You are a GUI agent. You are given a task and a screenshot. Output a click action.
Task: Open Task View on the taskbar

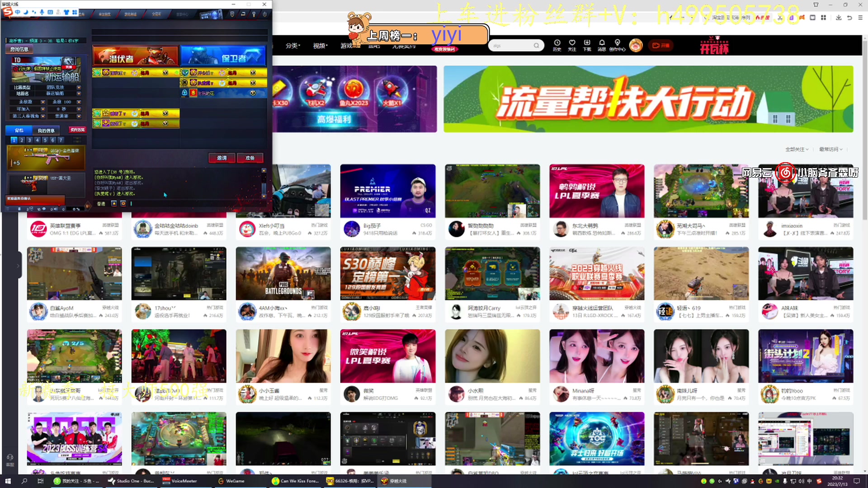tap(40, 481)
